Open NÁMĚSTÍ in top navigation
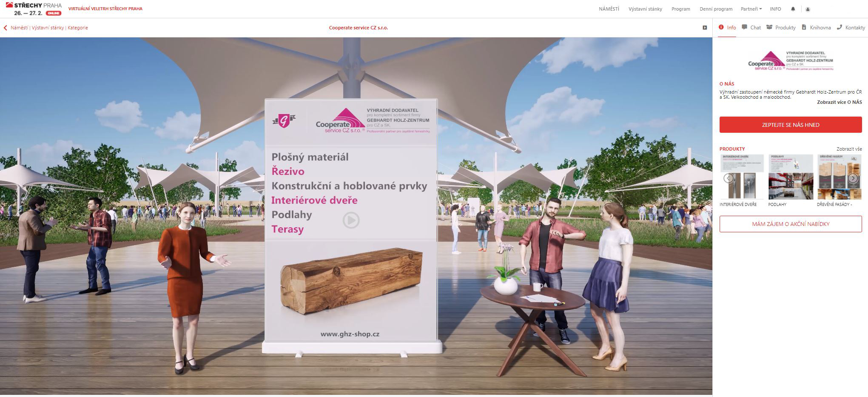 pos(609,9)
